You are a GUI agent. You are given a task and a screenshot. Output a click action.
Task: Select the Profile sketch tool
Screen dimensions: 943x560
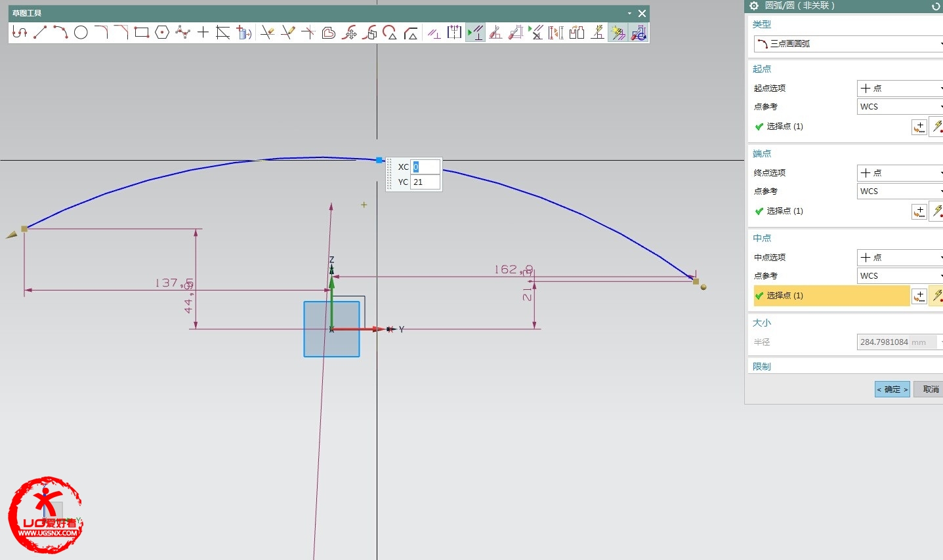[20, 32]
